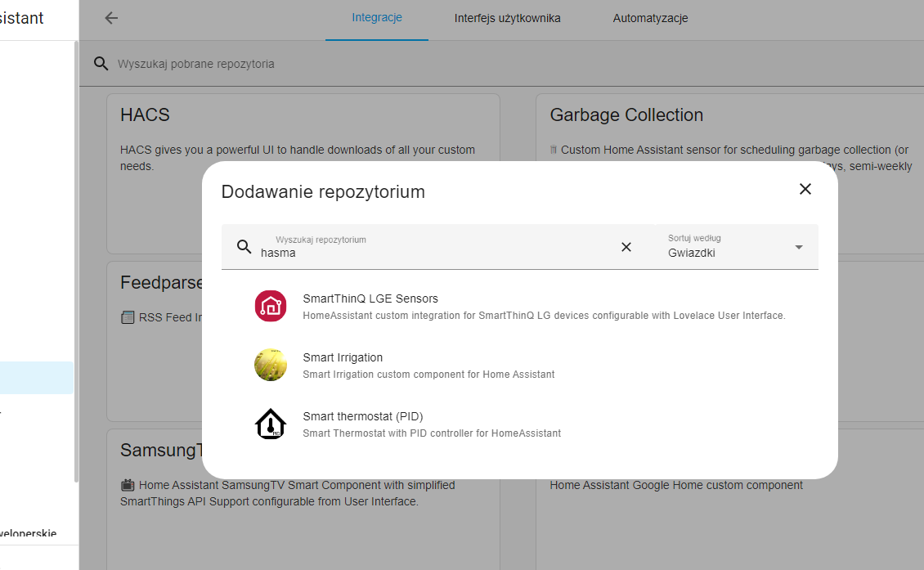Image resolution: width=924 pixels, height=570 pixels.
Task: Click the description 'Smart Thermostat with PID controller for HomeAssistant'
Action: pos(432,433)
